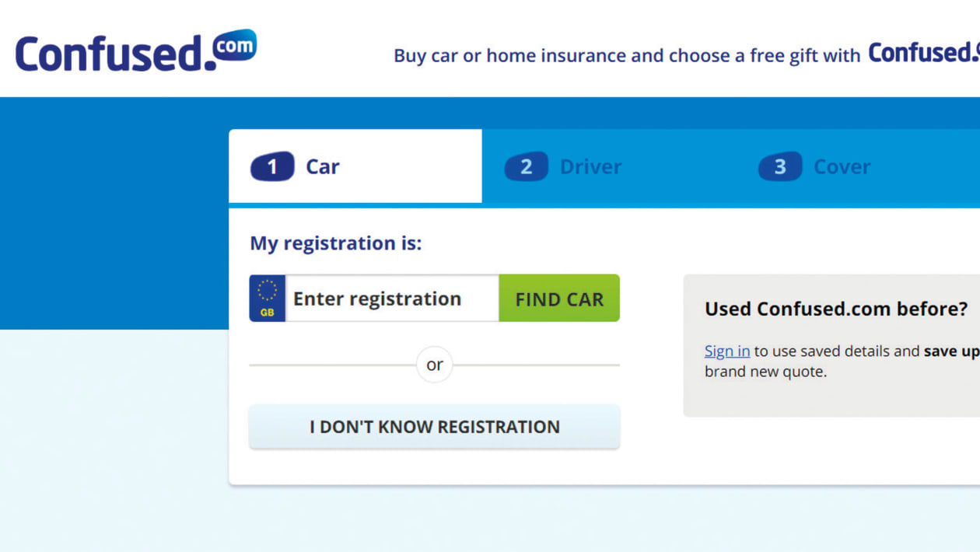Click the circular 'or' divider badge
Screen dimensions: 980x552
[434, 364]
